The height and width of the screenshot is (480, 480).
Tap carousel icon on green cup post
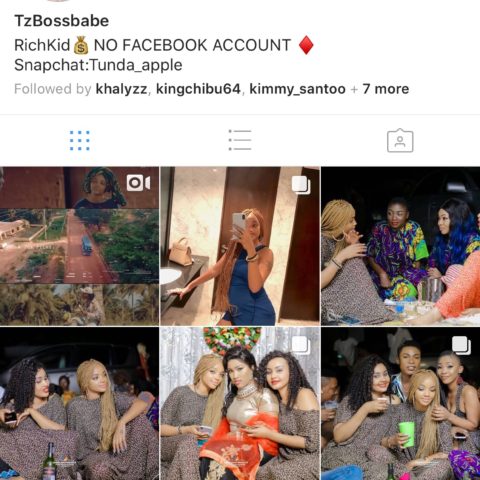click(461, 345)
